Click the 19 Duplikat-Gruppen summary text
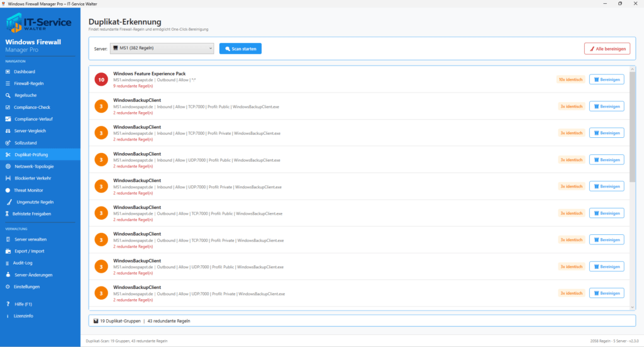 120,321
